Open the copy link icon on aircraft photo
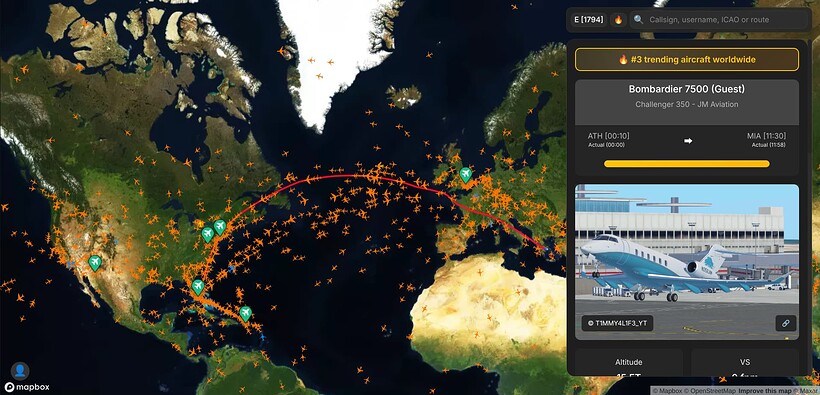820x395 pixels. (x=785, y=323)
